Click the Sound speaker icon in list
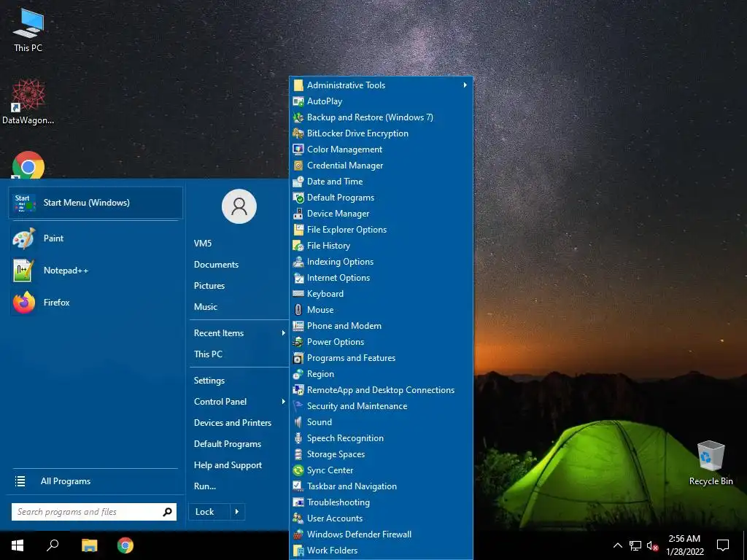747x560 pixels. tap(298, 422)
